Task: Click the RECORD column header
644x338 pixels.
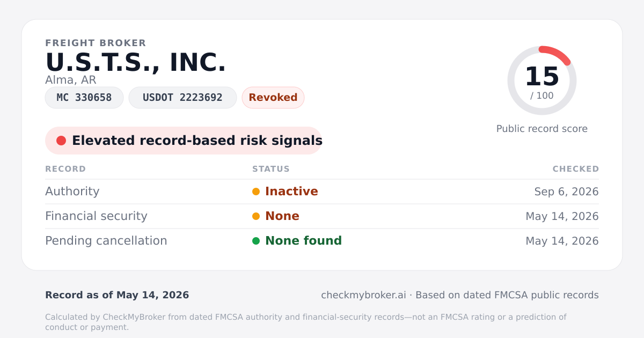Action: (65, 169)
